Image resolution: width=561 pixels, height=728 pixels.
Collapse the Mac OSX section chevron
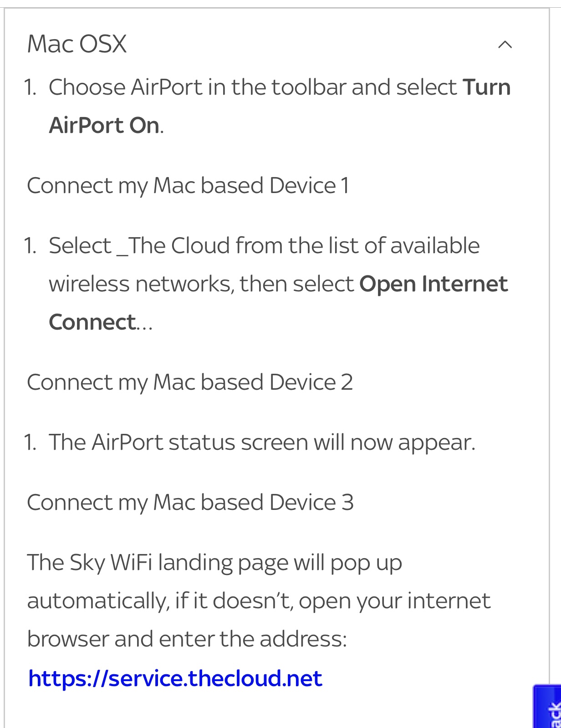tap(505, 45)
